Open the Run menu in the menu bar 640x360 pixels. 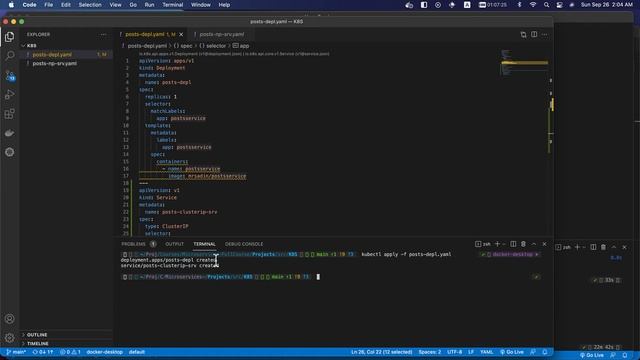(149, 5)
